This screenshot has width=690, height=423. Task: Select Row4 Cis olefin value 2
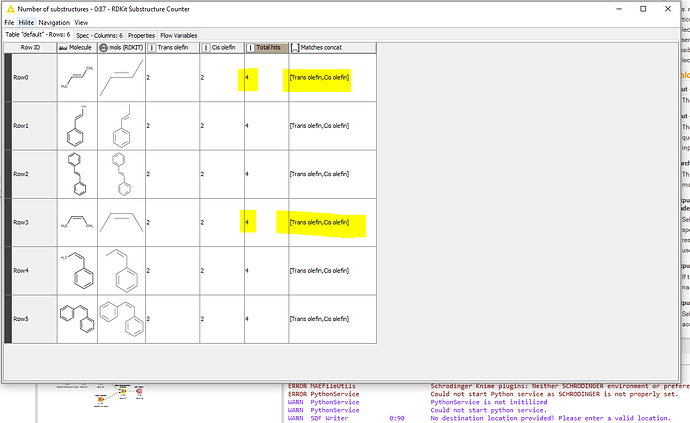222,271
